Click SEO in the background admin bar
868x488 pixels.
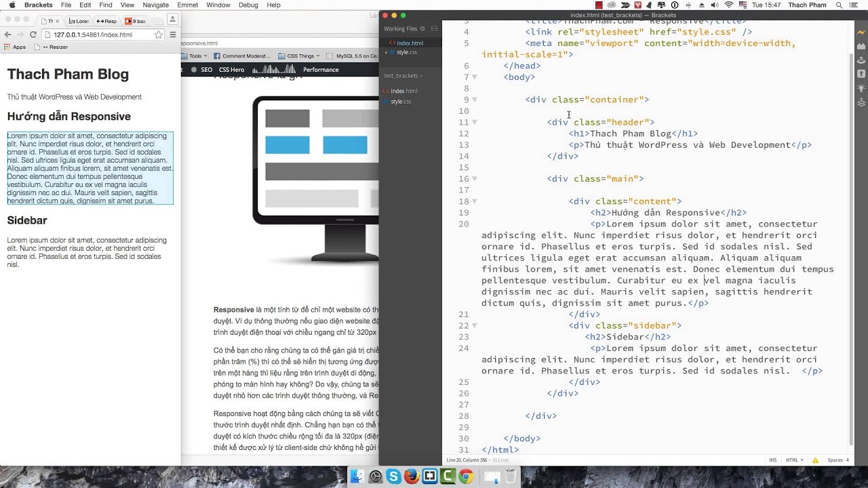click(x=206, y=70)
